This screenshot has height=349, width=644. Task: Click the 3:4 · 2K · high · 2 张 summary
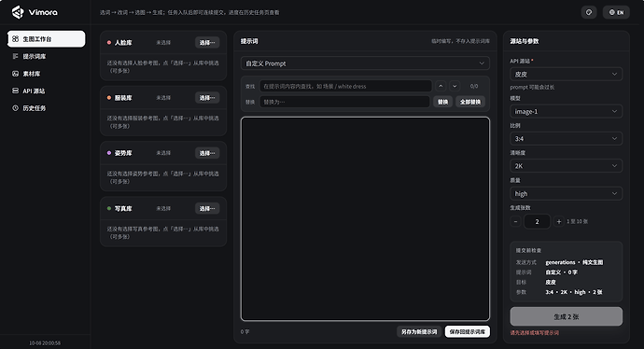[x=574, y=292]
